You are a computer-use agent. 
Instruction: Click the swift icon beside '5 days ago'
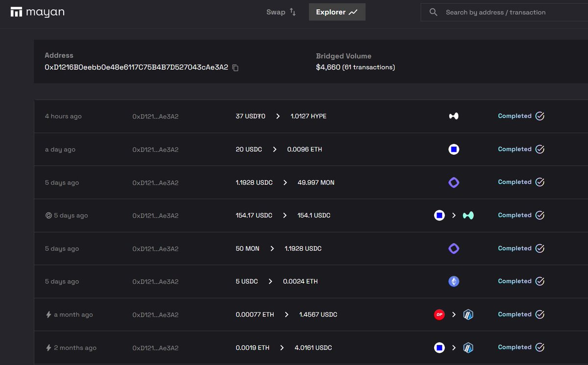[x=48, y=216]
